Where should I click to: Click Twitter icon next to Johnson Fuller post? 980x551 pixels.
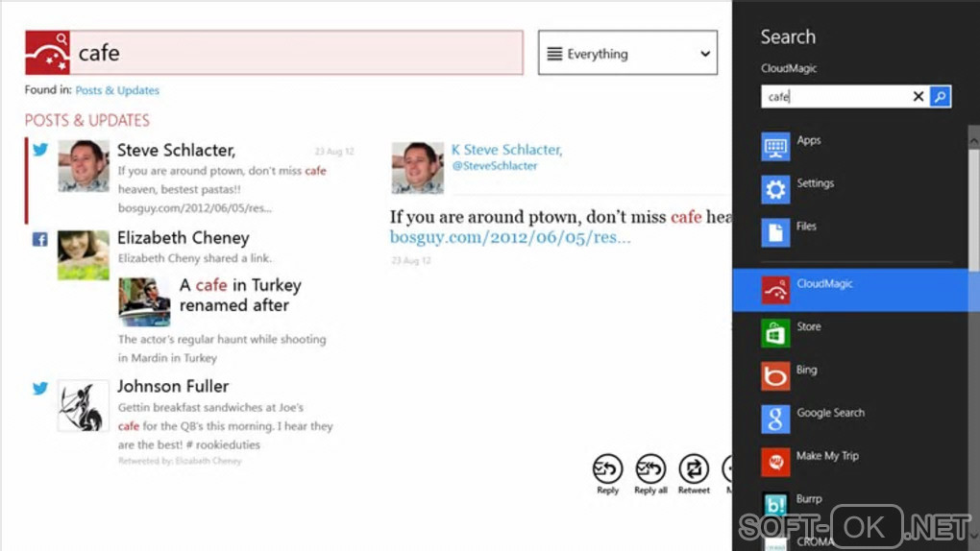[x=40, y=388]
